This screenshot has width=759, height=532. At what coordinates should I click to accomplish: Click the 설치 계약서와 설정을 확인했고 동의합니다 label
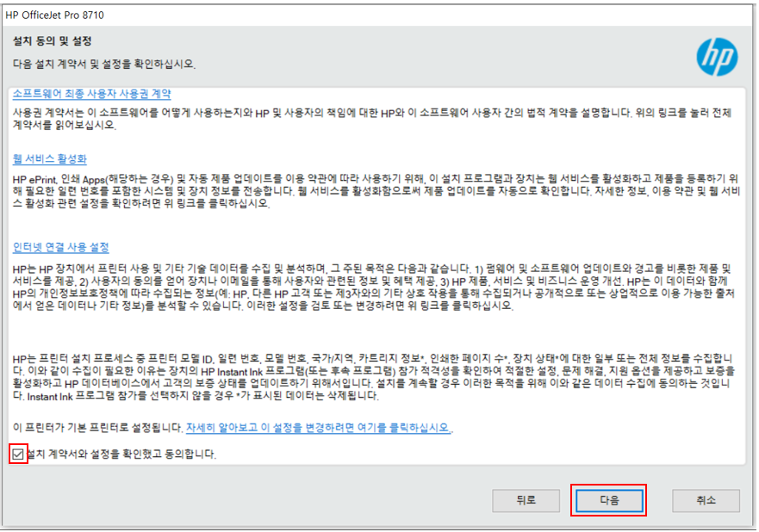click(x=121, y=455)
